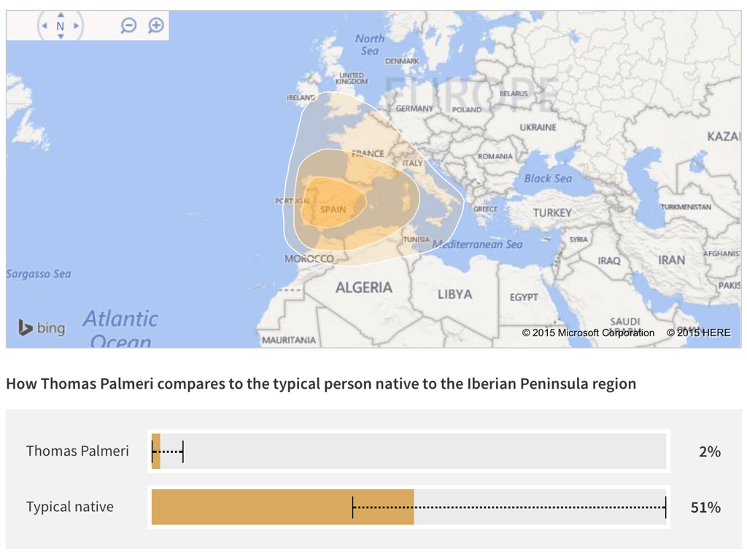Screen dimensions: 747x560
Task: Click the zoom out magnifier icon
Action: [128, 26]
